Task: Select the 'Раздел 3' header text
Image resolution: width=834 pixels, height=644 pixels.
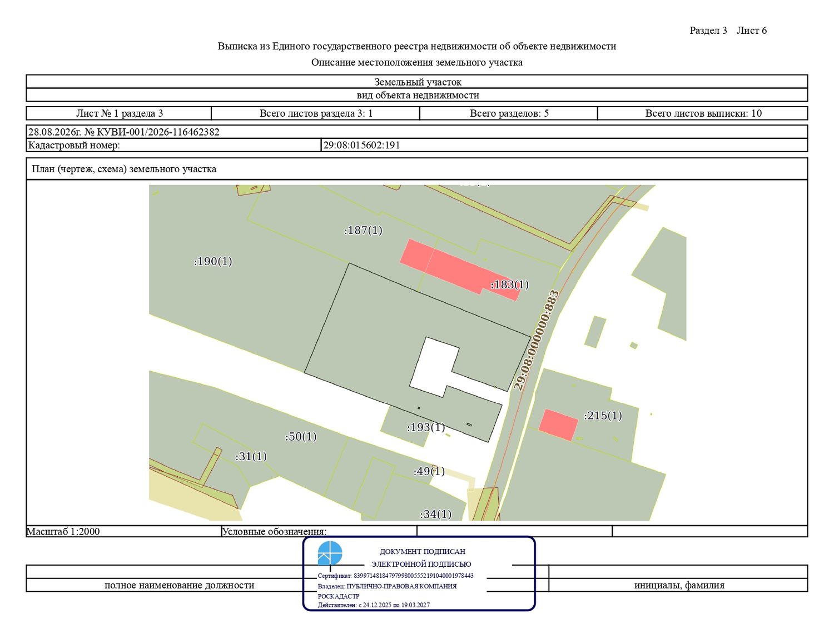Action: pyautogui.click(x=708, y=31)
